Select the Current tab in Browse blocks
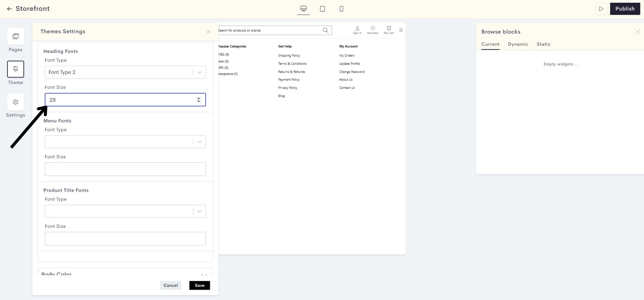The image size is (644, 300). 490,44
